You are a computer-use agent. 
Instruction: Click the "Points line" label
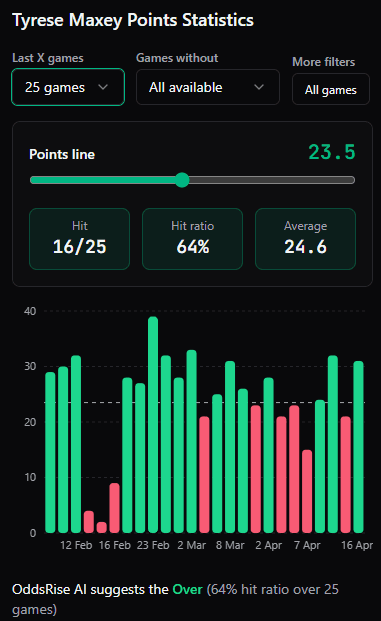(62, 154)
